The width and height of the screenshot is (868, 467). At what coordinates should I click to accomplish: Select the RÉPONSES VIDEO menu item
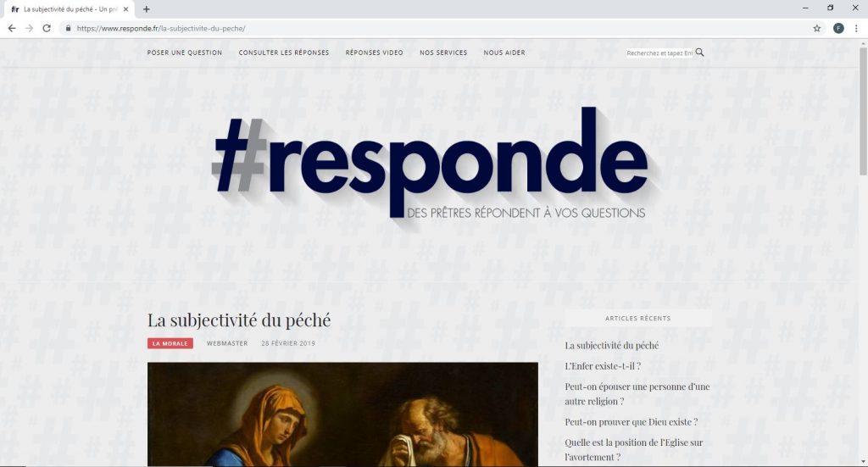click(374, 53)
